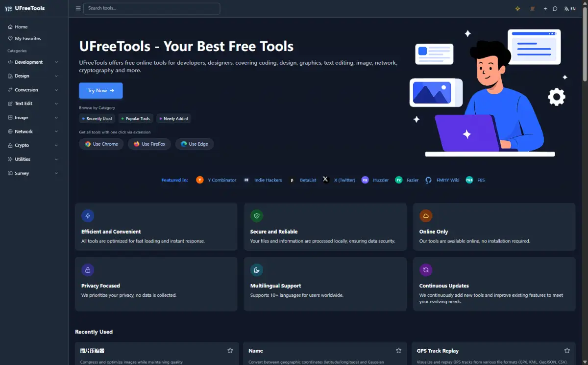Toggle light mode with the sun icon
The width and height of the screenshot is (588, 365).
pos(517,8)
